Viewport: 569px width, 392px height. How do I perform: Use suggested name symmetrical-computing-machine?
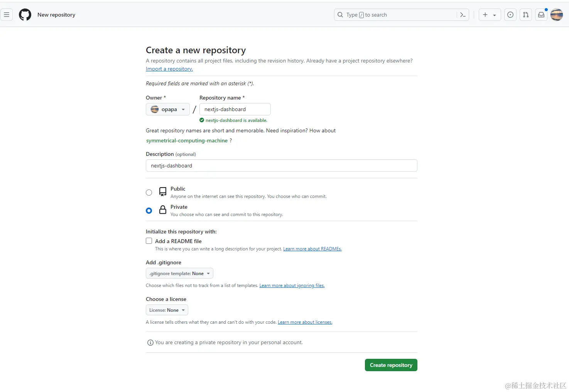187,140
